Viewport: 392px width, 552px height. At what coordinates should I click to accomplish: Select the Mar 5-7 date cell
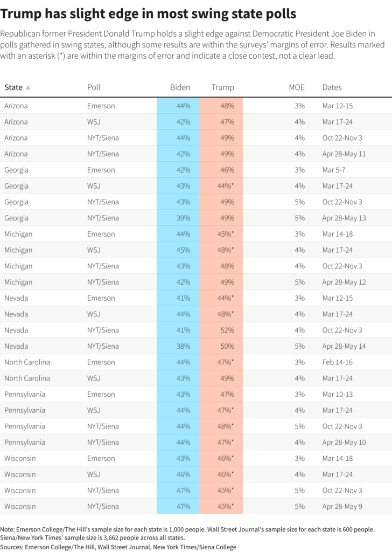pyautogui.click(x=334, y=170)
